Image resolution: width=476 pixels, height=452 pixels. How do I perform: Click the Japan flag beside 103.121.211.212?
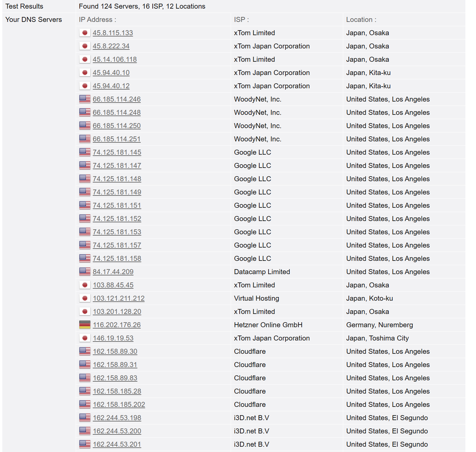coord(85,298)
